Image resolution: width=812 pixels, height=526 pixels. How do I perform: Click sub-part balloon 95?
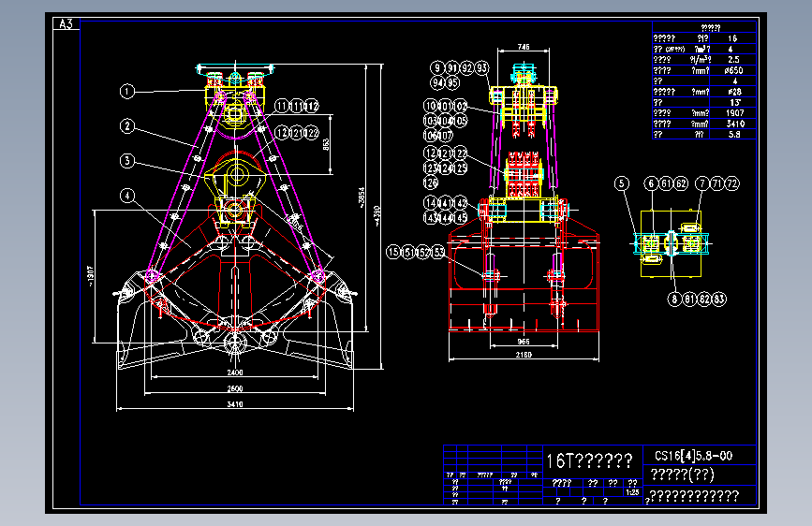[452, 83]
